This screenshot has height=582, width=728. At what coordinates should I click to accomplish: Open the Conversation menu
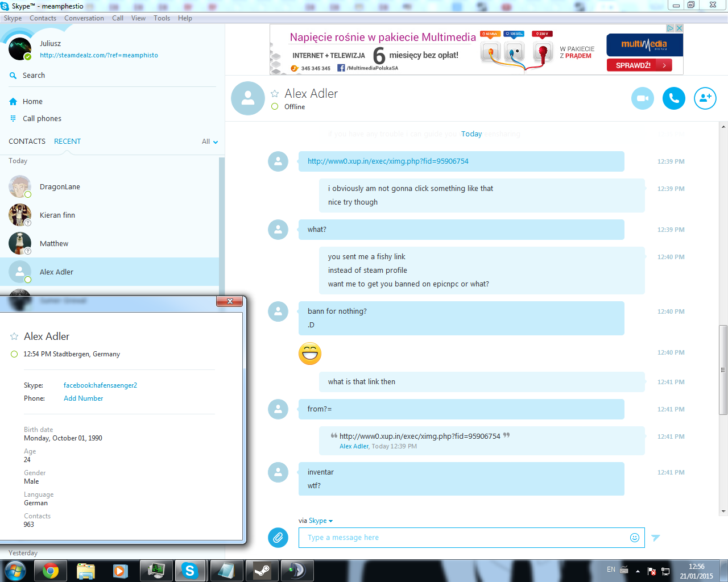click(84, 18)
